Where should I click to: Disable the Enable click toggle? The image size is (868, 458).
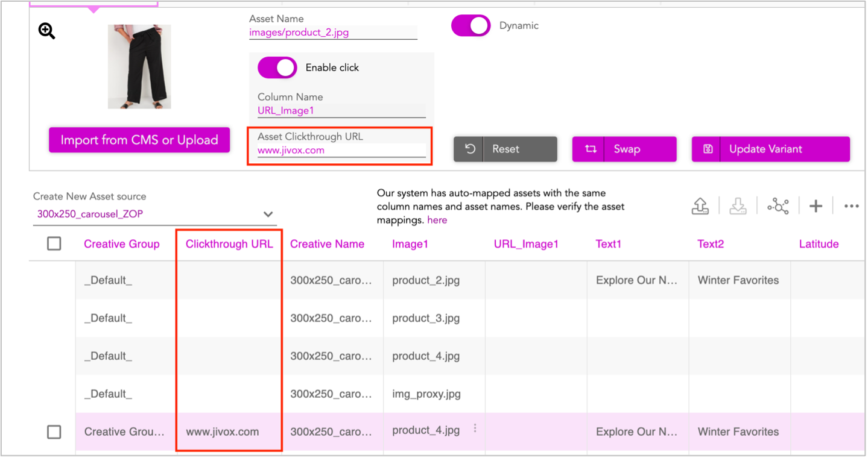[x=277, y=67]
